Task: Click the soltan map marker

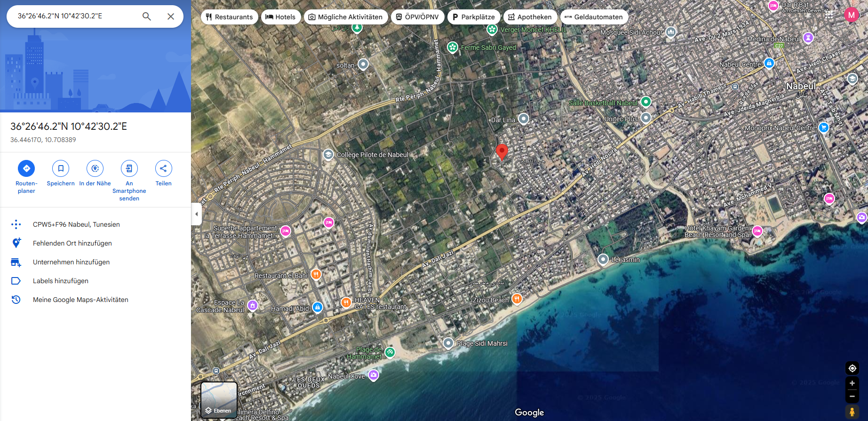Action: [x=363, y=64]
